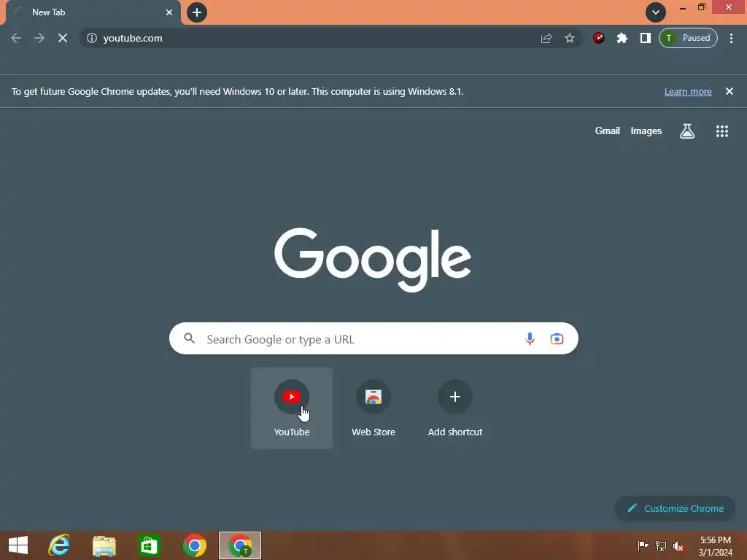Click the forward navigation arrow
The width and height of the screenshot is (747, 560).
(x=39, y=38)
